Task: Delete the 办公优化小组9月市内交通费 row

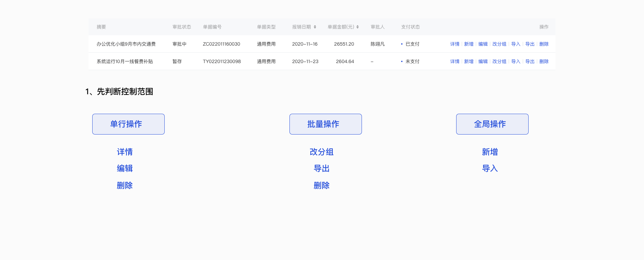Action: pyautogui.click(x=544, y=44)
